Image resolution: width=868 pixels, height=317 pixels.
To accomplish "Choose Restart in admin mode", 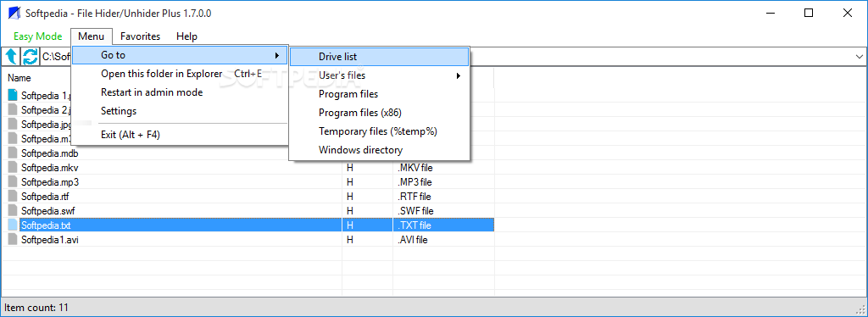I will point(181,92).
